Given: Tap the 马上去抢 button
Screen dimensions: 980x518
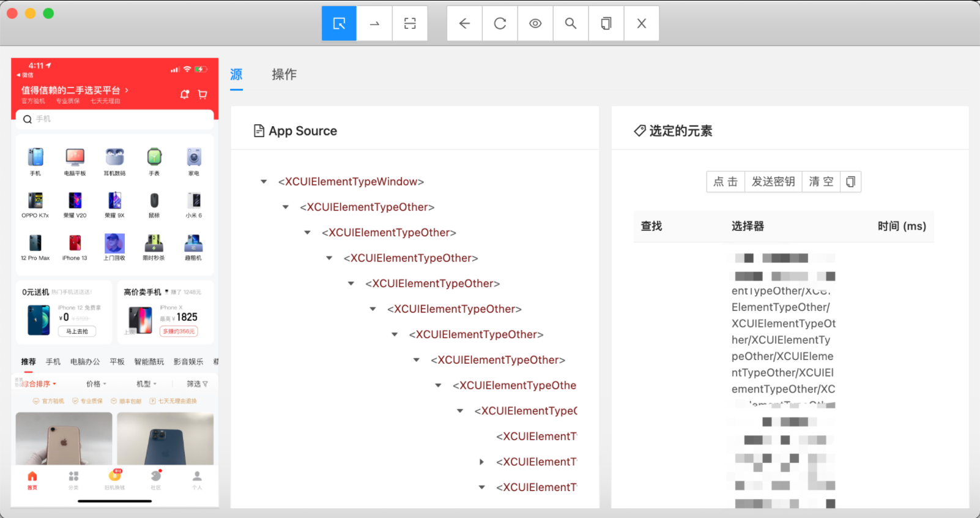Looking at the screenshot, I should click(x=77, y=331).
